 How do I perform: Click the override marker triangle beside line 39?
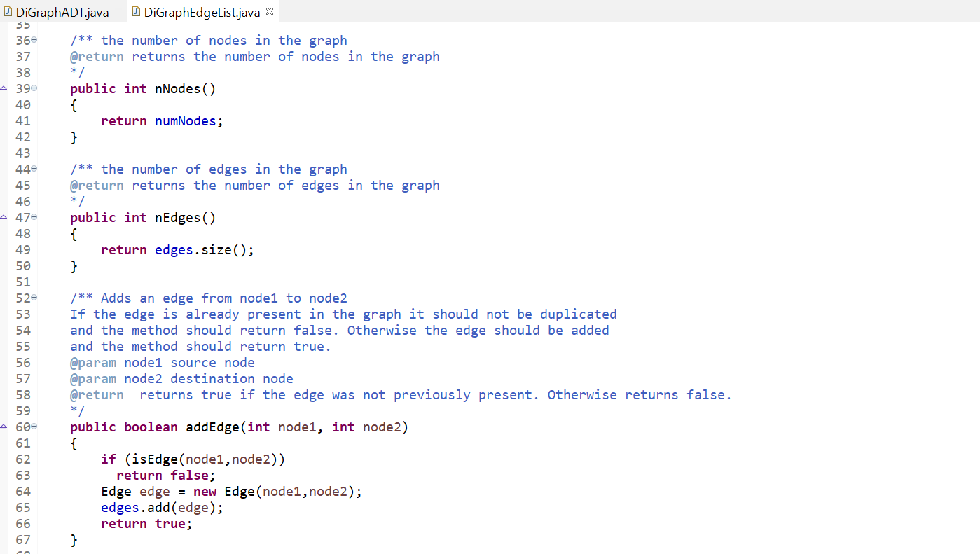(4, 88)
